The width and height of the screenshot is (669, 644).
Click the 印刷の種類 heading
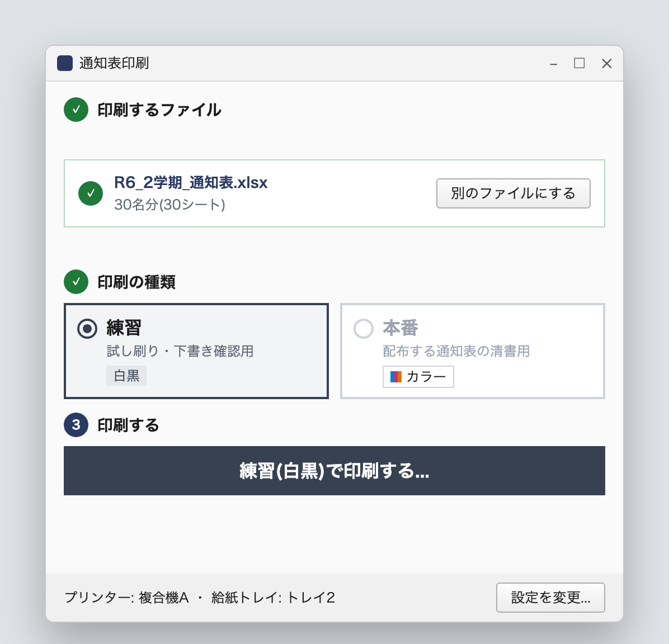click(x=136, y=282)
